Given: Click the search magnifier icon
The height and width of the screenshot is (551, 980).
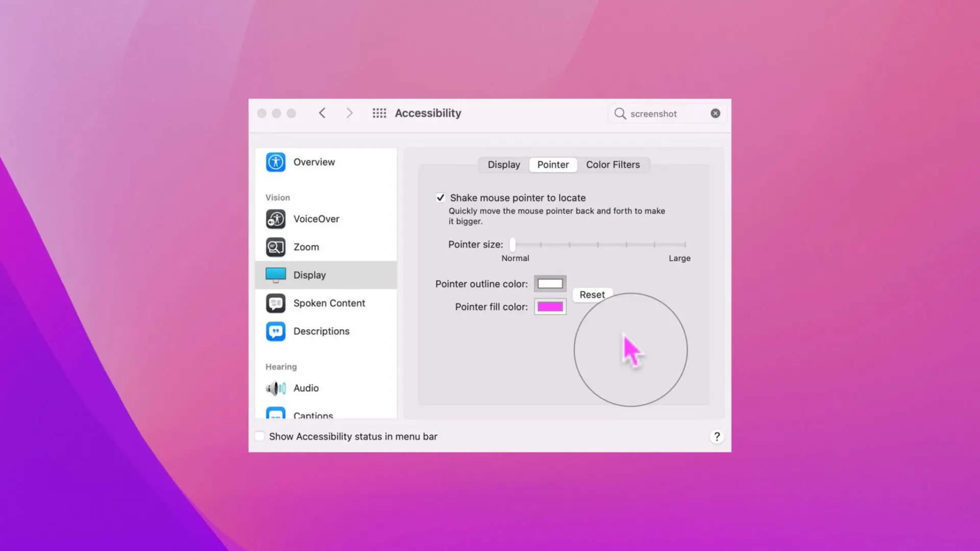Looking at the screenshot, I should tap(620, 113).
